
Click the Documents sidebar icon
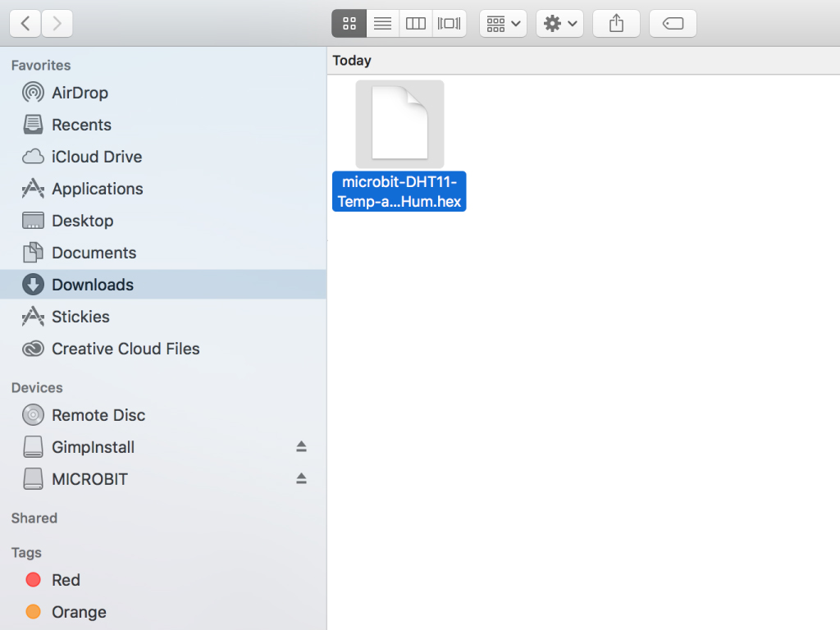click(x=33, y=253)
